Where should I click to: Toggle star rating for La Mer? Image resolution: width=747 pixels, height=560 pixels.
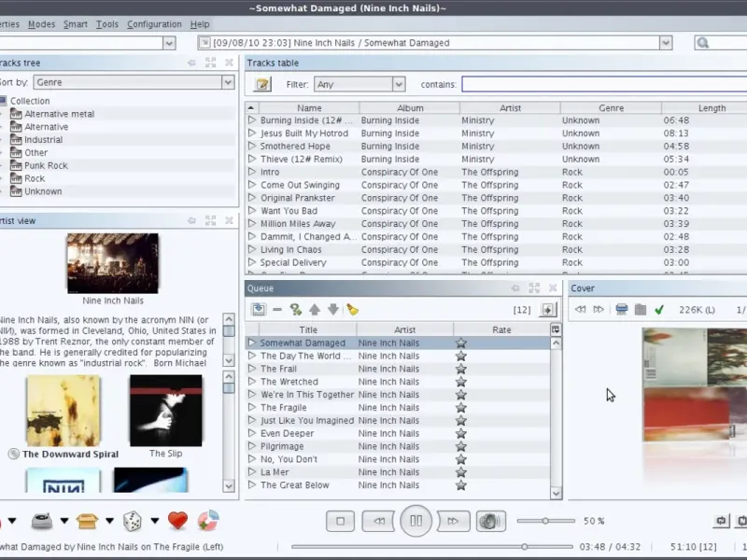coord(460,472)
